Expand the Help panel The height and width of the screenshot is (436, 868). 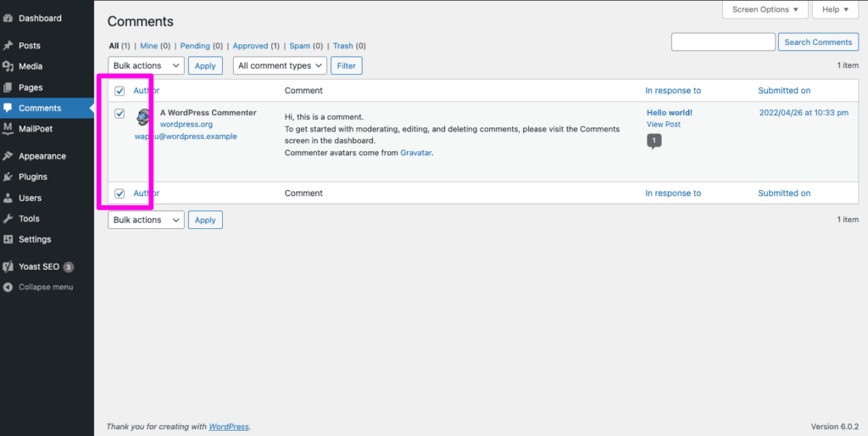(835, 9)
